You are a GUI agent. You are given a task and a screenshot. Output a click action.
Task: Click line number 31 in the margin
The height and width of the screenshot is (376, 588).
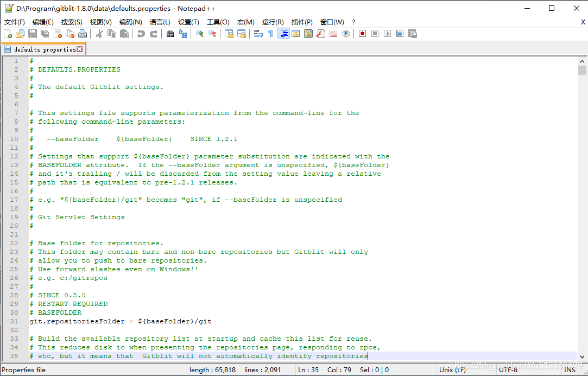pyautogui.click(x=14, y=321)
